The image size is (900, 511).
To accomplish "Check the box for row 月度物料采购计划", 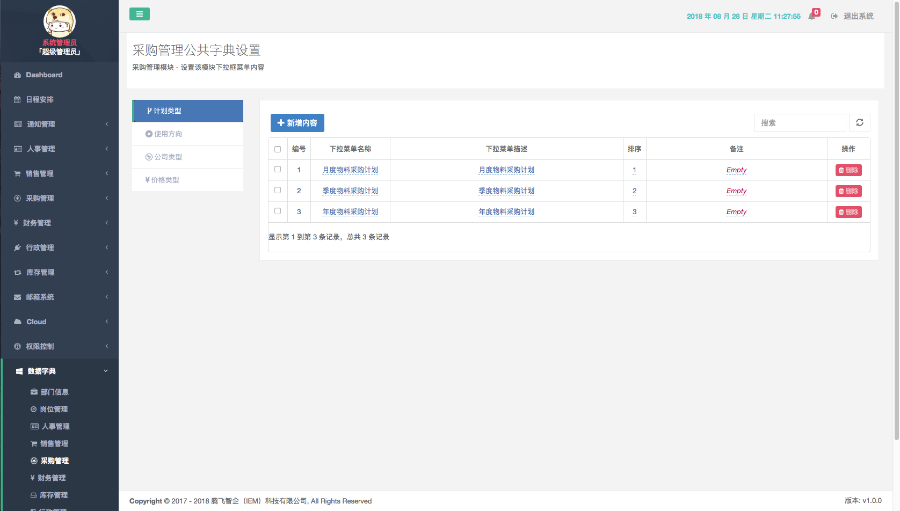I will 277,170.
